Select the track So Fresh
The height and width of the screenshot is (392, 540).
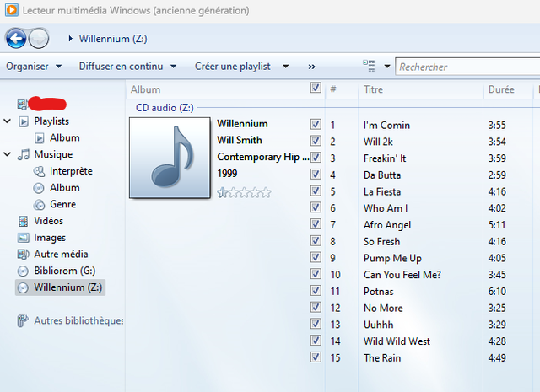pyautogui.click(x=381, y=242)
